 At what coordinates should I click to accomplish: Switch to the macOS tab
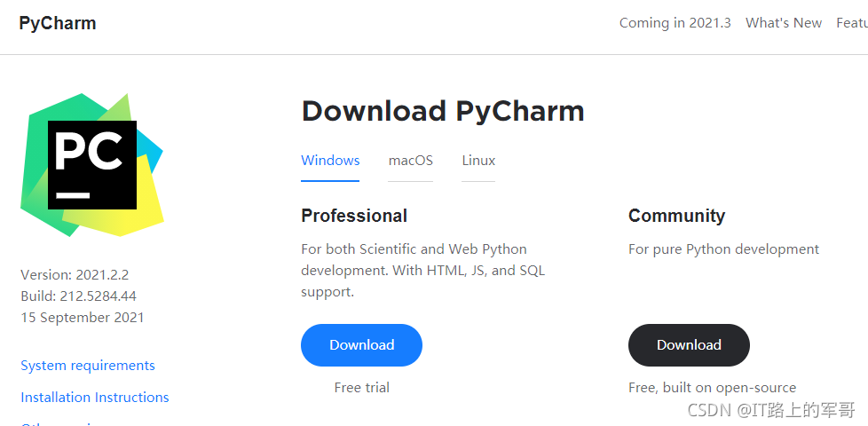(411, 161)
